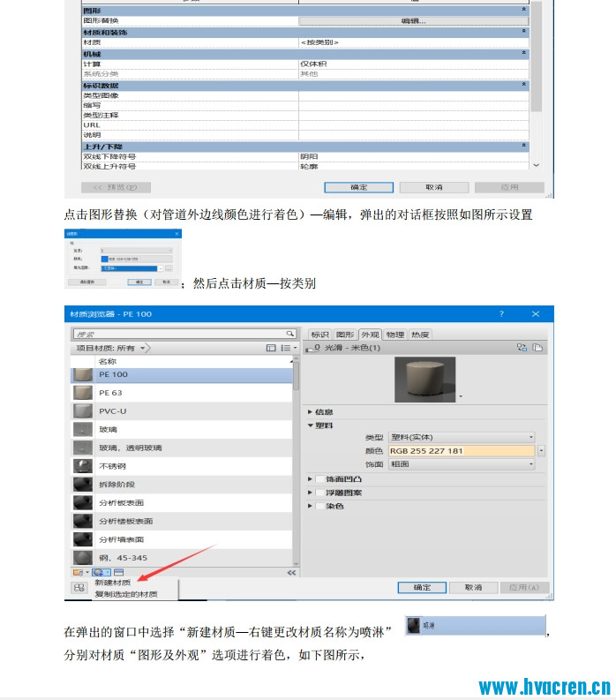
Task: Select the 分析板表面 material row
Action: pyautogui.click(x=182, y=502)
